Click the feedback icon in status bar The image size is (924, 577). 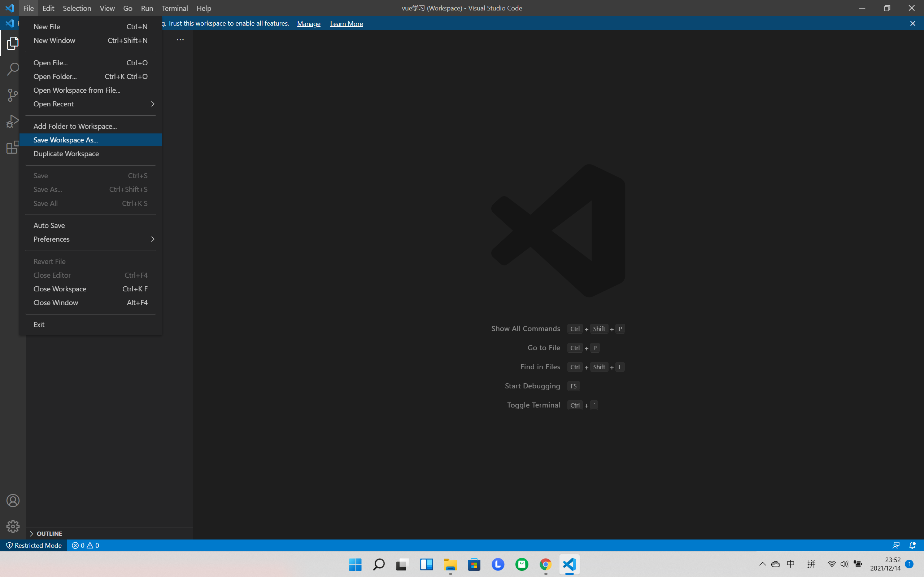[x=896, y=545]
